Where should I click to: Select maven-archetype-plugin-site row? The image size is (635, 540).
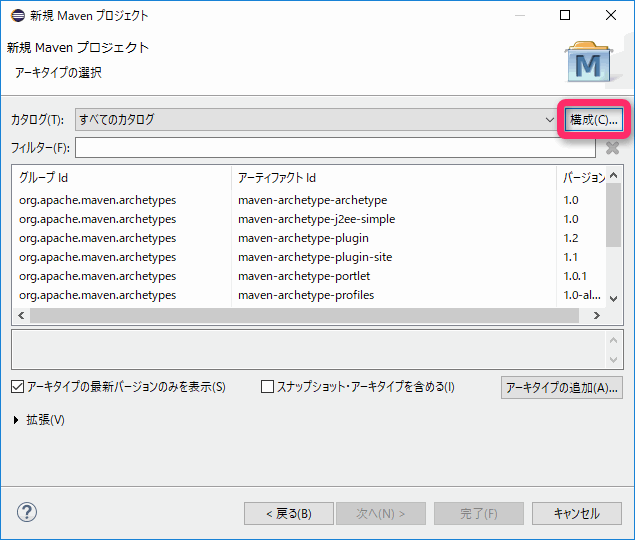tap(309, 257)
